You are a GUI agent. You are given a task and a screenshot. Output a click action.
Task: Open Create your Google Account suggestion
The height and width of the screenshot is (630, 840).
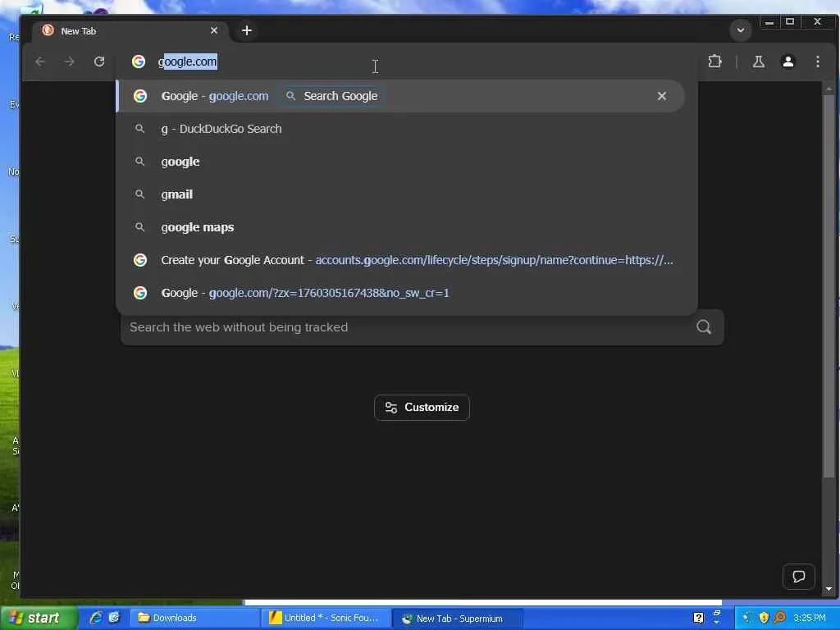pos(400,260)
